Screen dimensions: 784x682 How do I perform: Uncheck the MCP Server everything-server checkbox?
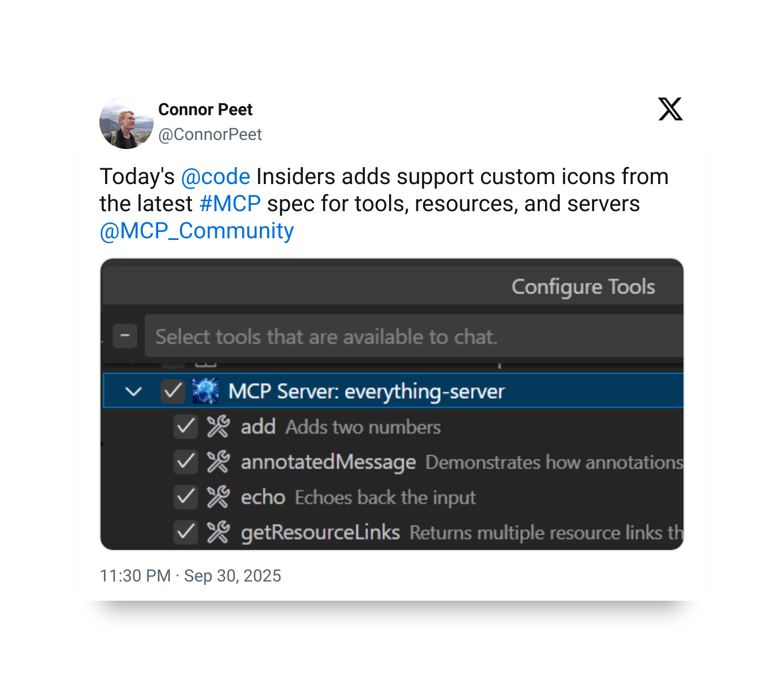(x=173, y=391)
